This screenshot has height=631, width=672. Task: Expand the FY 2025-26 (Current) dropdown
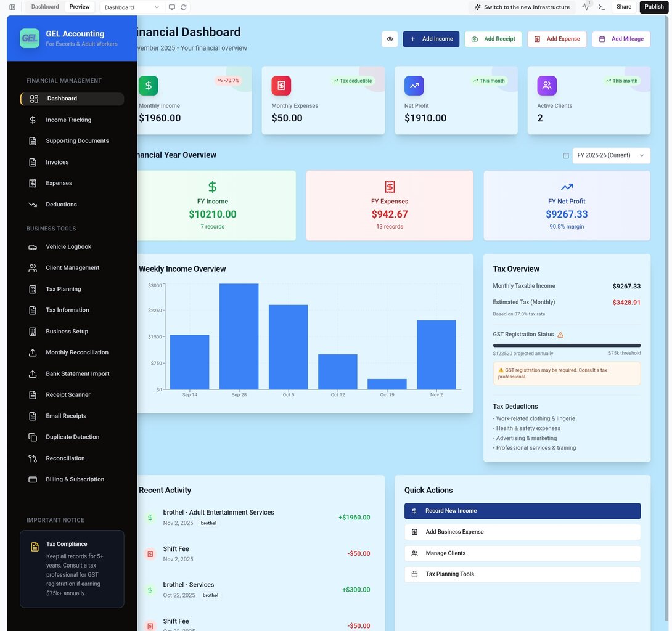point(610,156)
